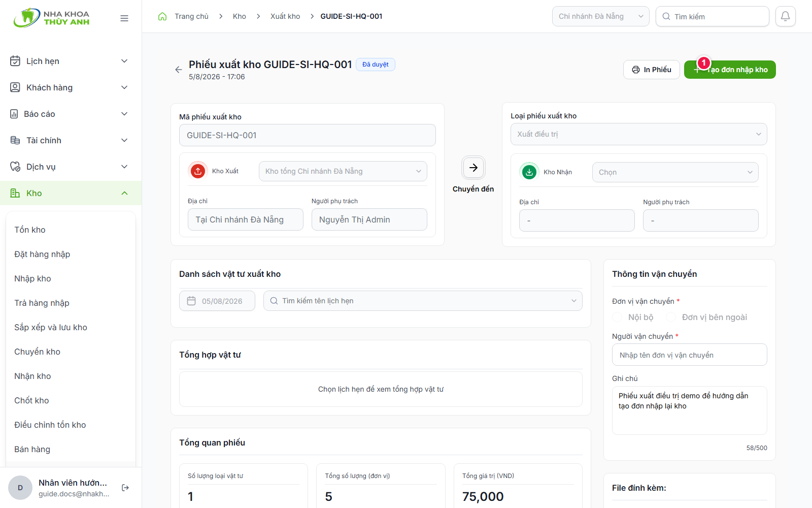Toggle the sidebar hamburger menu
The height and width of the screenshot is (508, 812).
[x=124, y=18]
